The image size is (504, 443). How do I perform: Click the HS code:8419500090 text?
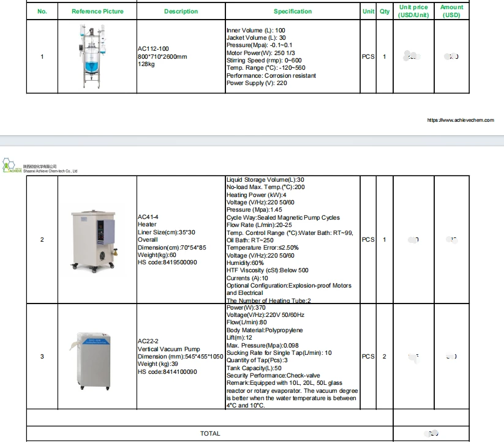pyautogui.click(x=167, y=262)
